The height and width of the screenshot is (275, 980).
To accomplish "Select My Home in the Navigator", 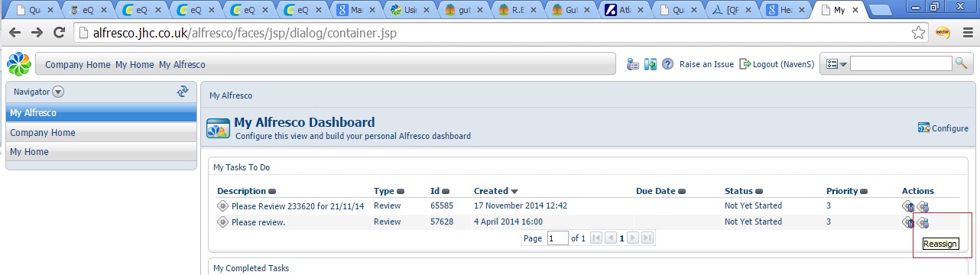I will click(101, 151).
